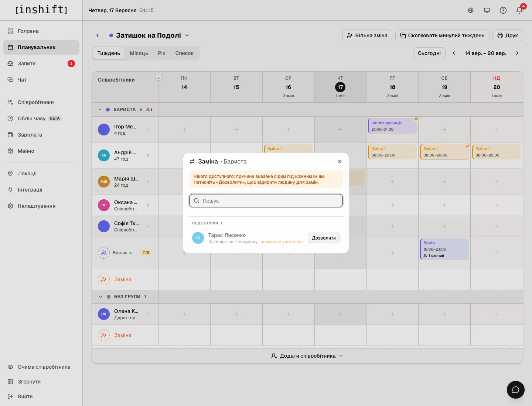Switch to the Місяць view tab
The width and height of the screenshot is (532, 406).
(x=139, y=53)
